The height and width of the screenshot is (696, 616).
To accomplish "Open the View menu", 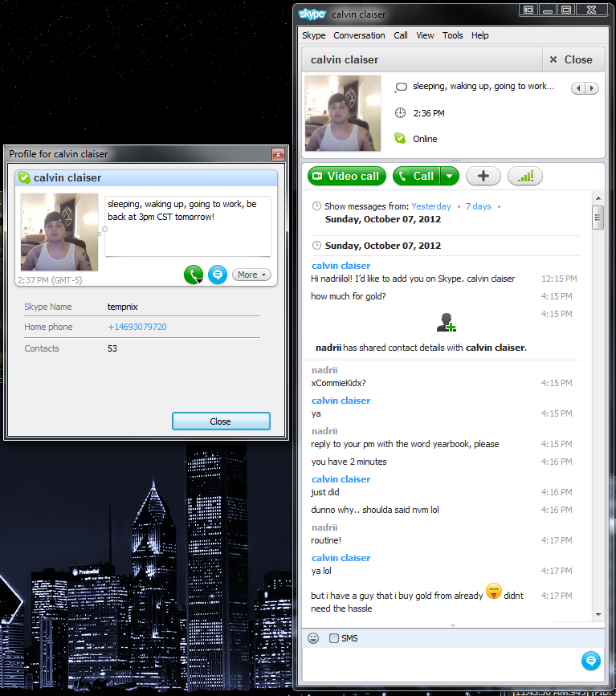I will coord(425,35).
